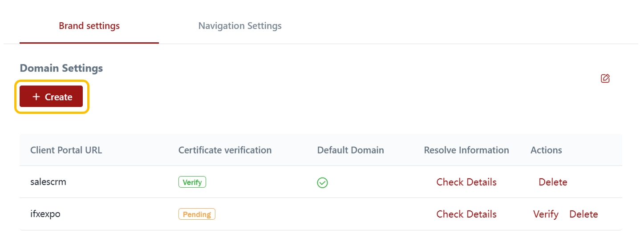Screen dimensions: 644x242
Task: Click the edit pencil icon
Action: point(605,79)
